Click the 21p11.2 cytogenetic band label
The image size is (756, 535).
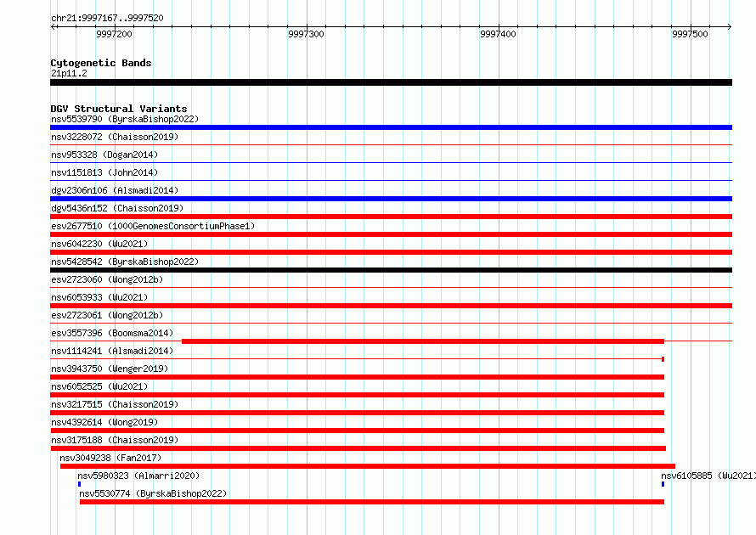pyautogui.click(x=69, y=73)
